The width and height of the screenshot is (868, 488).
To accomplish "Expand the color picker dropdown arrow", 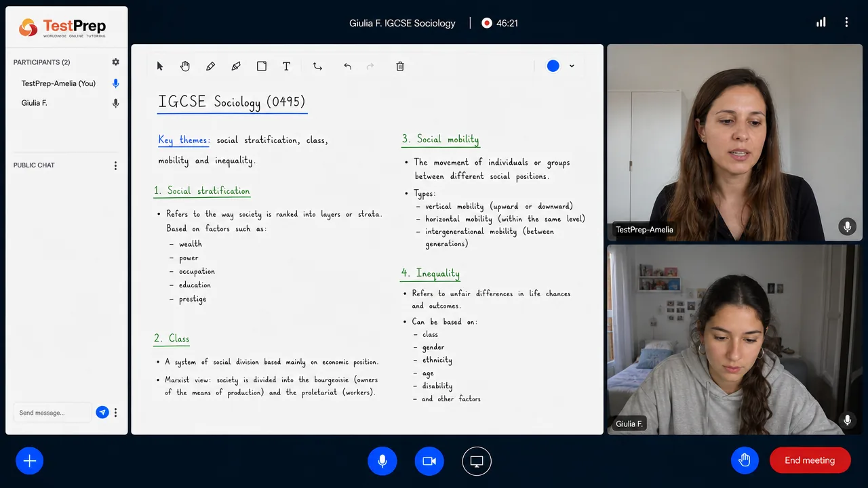I will click(572, 66).
